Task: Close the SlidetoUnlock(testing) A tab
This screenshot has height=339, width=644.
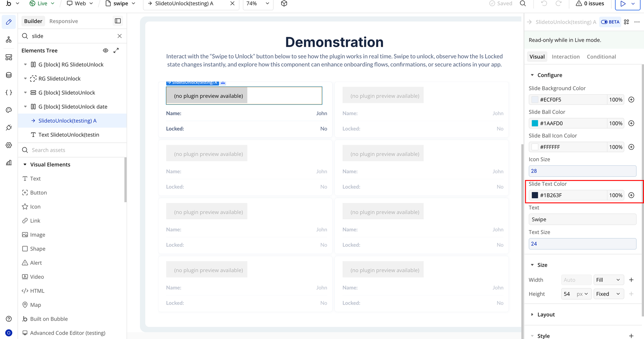Action: tap(232, 3)
